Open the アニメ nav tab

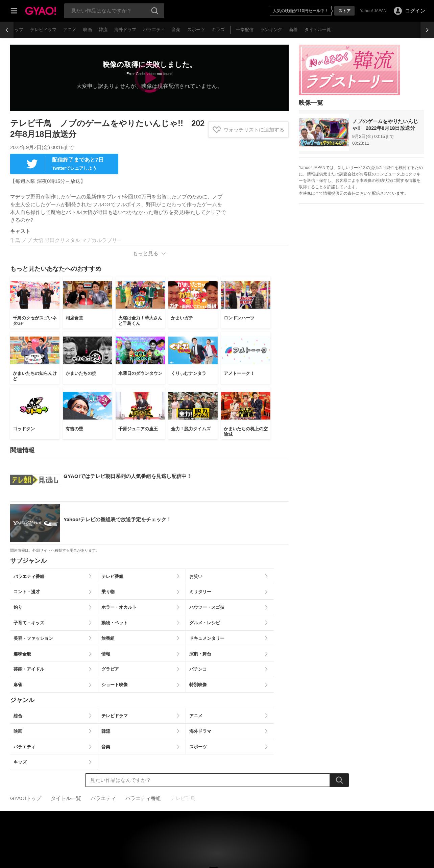(70, 30)
